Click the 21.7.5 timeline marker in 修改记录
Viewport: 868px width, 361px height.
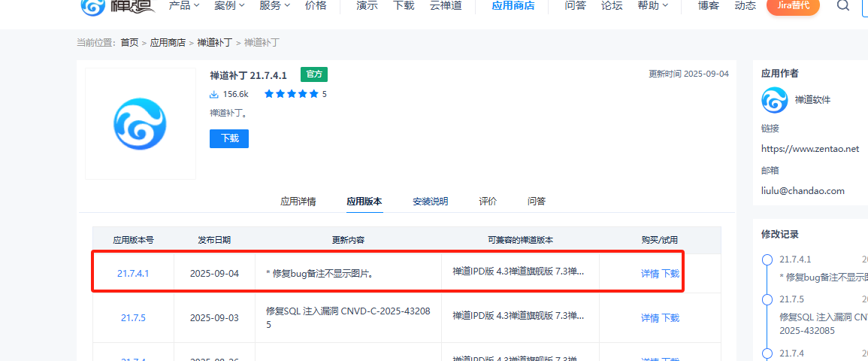click(x=767, y=299)
